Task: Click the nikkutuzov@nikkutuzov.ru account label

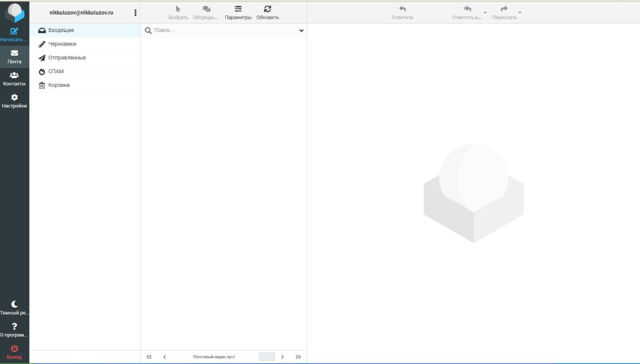Action: 81,13
